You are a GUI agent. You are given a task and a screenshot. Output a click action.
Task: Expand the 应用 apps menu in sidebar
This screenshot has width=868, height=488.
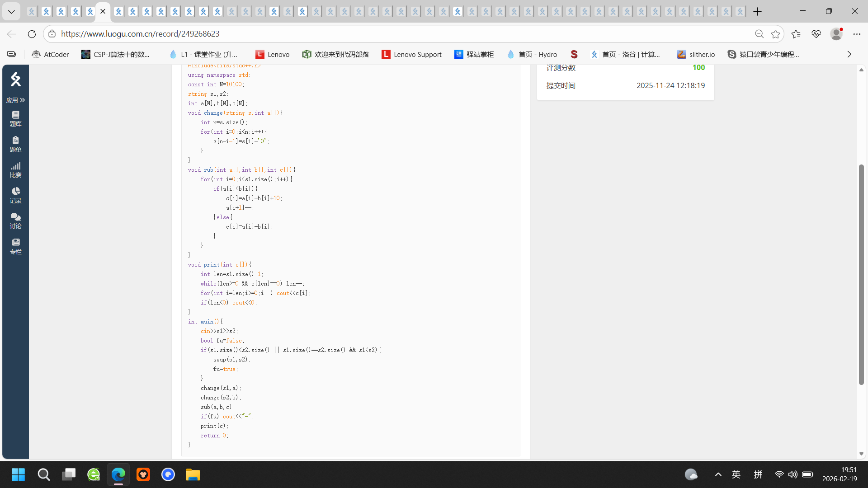tap(15, 100)
